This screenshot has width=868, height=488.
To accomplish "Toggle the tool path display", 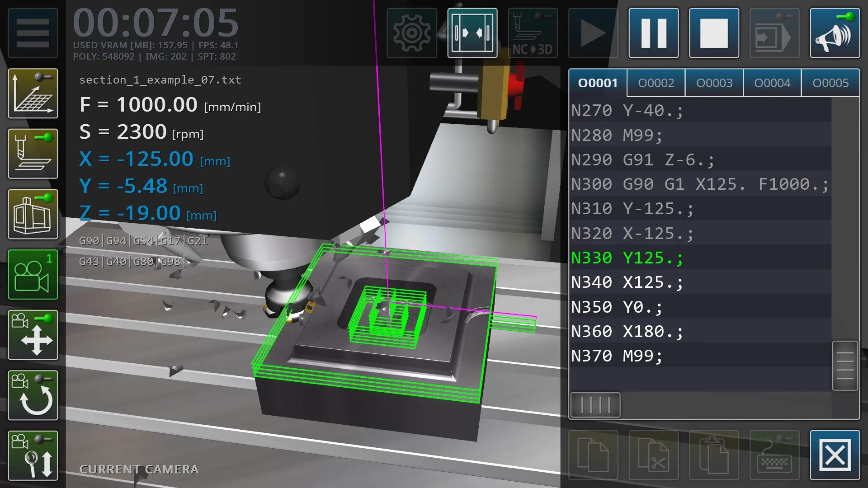I will [33, 154].
